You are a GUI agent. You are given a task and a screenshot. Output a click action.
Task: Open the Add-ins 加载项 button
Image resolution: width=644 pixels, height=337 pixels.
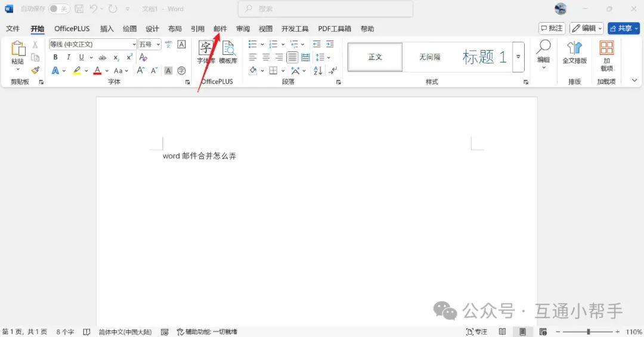(x=606, y=56)
